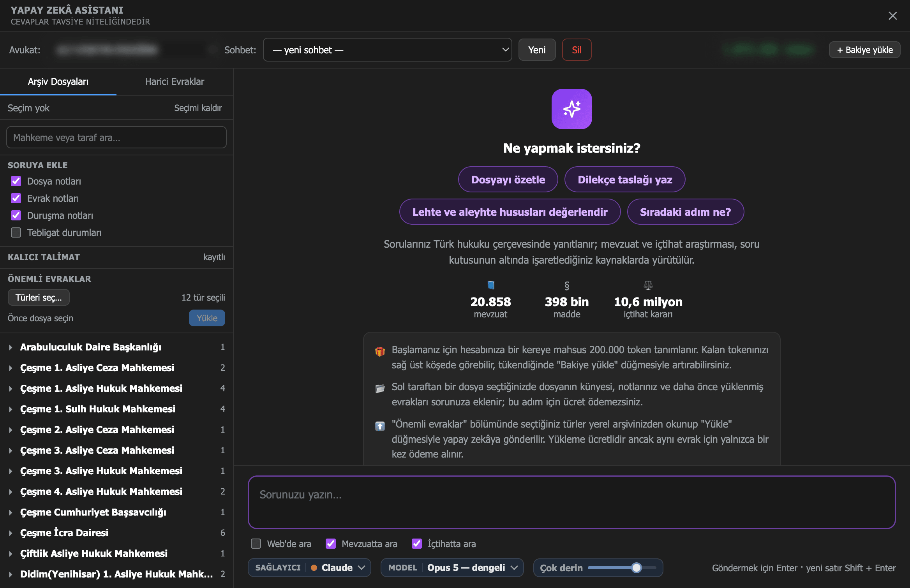Image resolution: width=910 pixels, height=588 pixels.
Task: Uncheck Dosya notları checkbox
Action: (16, 181)
